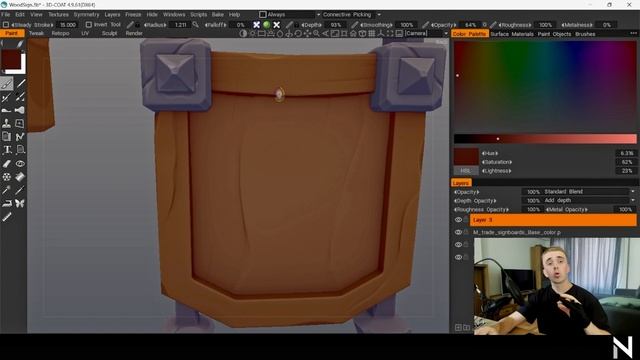The image size is (640, 360).
Task: Open the Always mode dropdown arrow
Action: click(318, 15)
